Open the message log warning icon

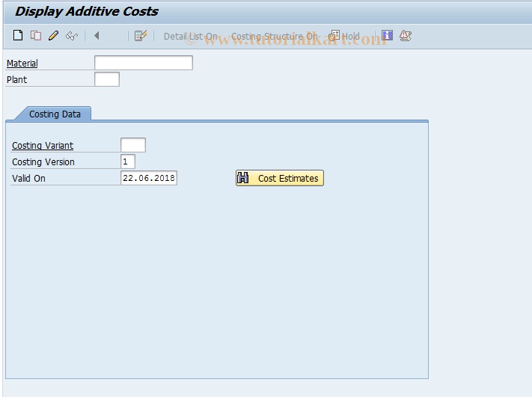click(406, 35)
